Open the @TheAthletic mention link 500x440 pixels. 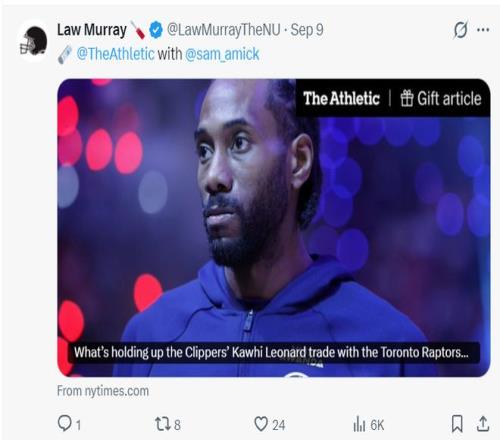pyautogui.click(x=115, y=54)
